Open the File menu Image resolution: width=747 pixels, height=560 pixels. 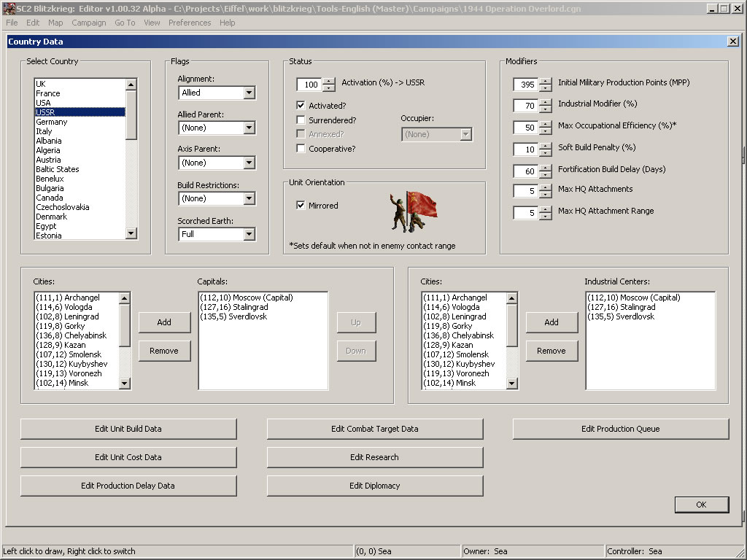pos(12,23)
